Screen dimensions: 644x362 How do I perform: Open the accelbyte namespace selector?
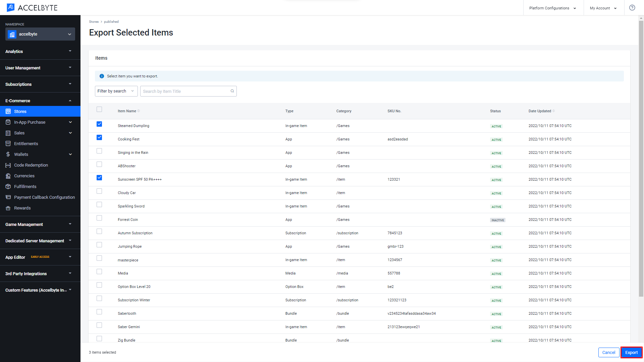(40, 34)
